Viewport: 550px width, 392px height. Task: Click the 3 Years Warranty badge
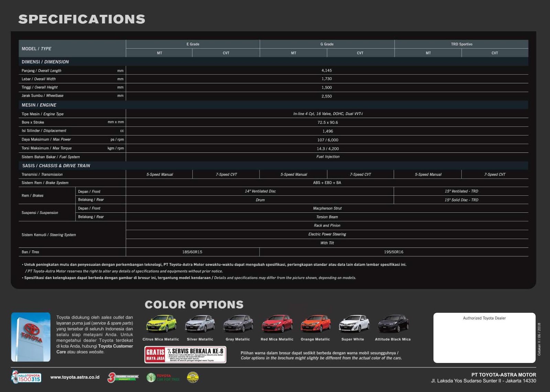pyautogui.click(x=123, y=377)
